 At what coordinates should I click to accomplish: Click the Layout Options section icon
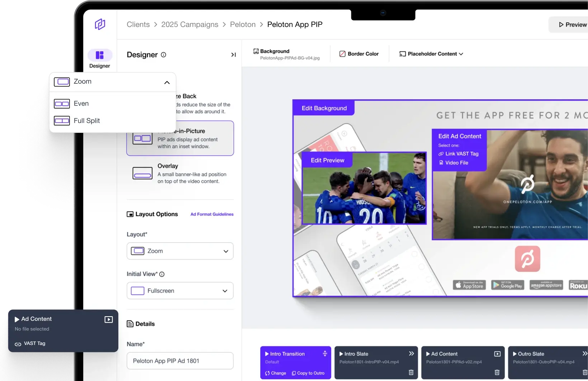click(x=130, y=214)
